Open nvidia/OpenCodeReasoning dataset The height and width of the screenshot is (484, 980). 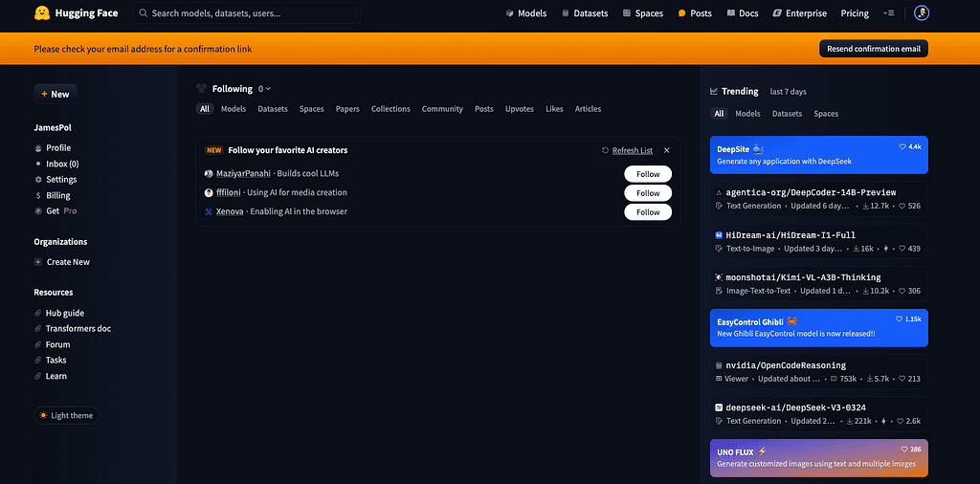[x=819, y=371]
